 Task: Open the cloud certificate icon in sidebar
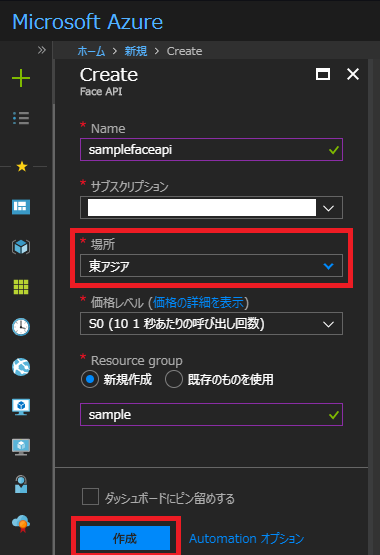tap(21, 524)
